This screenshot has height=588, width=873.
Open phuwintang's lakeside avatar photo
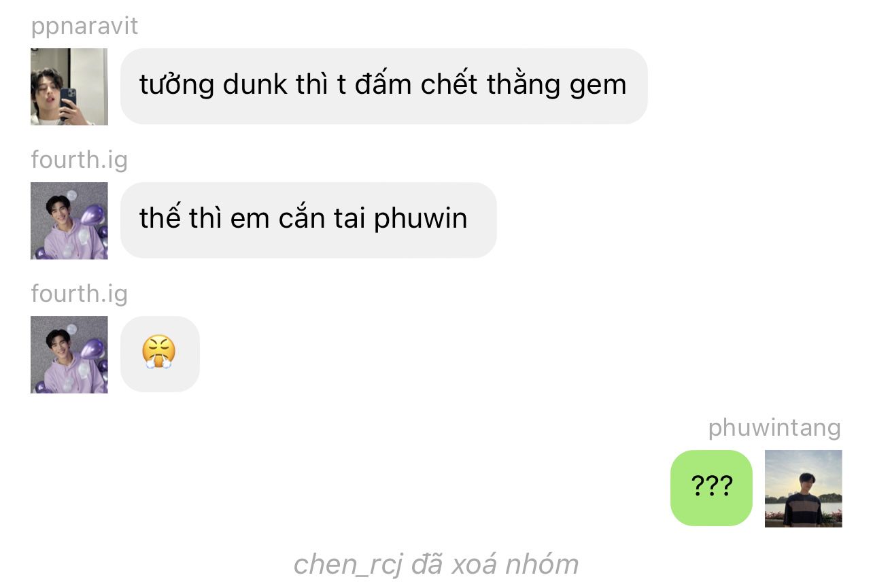803,488
